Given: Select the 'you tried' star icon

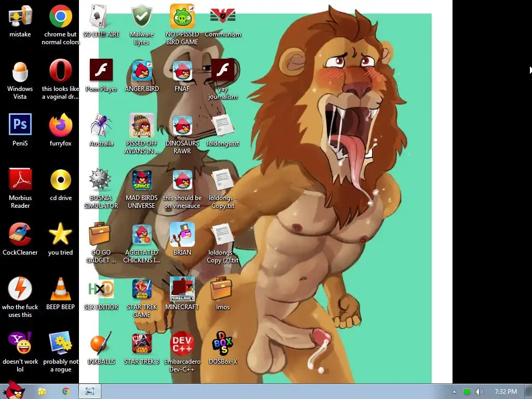Looking at the screenshot, I should [60, 234].
